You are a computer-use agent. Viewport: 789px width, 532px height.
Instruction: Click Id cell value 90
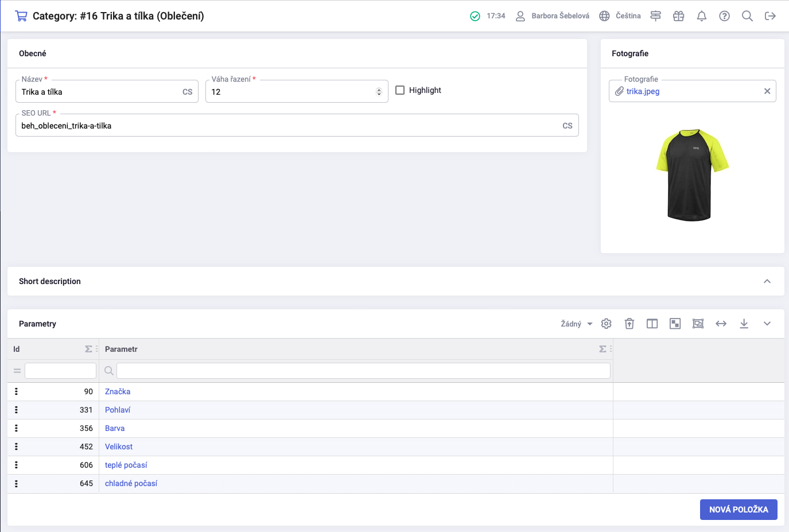tap(88, 391)
